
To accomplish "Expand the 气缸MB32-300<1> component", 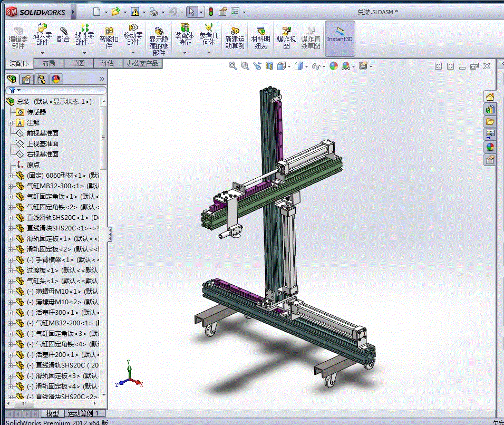I will pos(10,186).
